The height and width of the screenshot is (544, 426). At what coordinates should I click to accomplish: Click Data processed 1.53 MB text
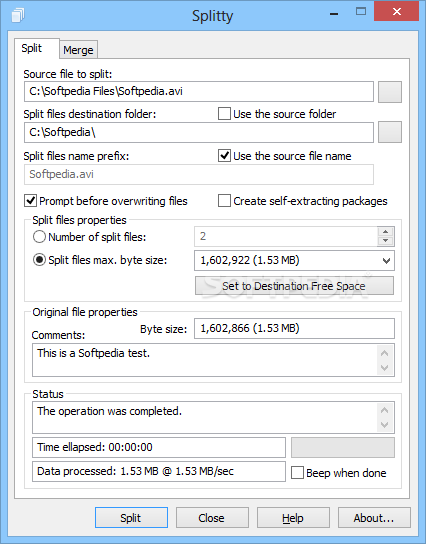point(135,471)
